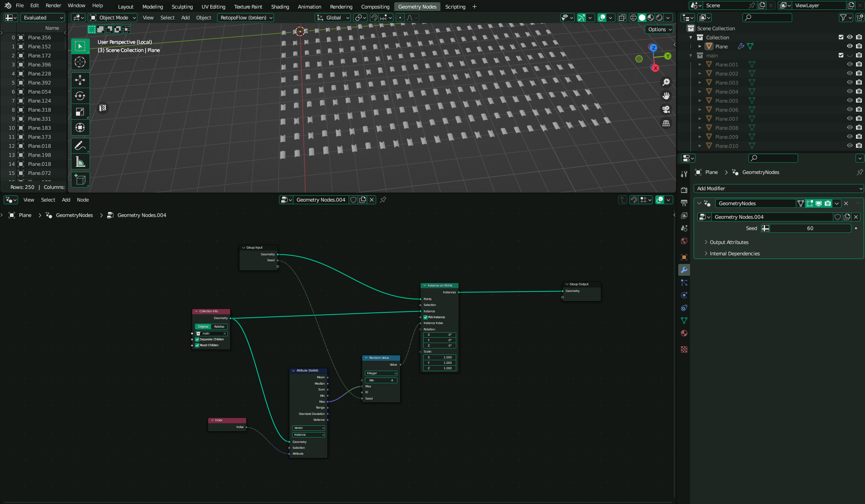The height and width of the screenshot is (504, 865).
Task: Open the Modifiers wrench properties tab
Action: coord(684,270)
